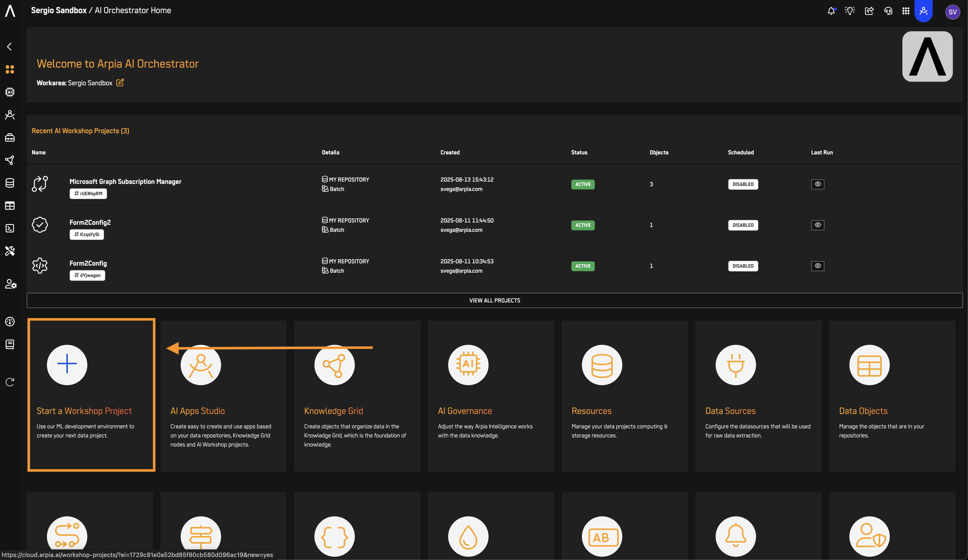Open the gauge dial sidebar icon

10,321
